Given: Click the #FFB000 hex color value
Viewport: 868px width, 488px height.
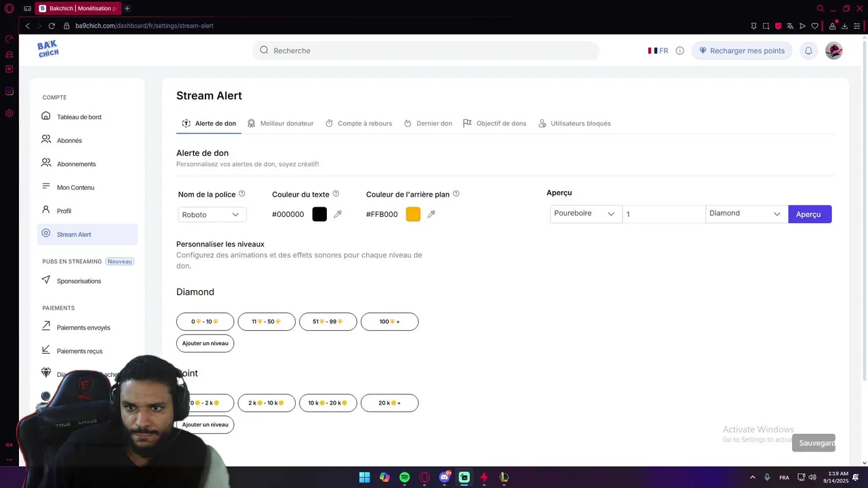Looking at the screenshot, I should tap(382, 214).
